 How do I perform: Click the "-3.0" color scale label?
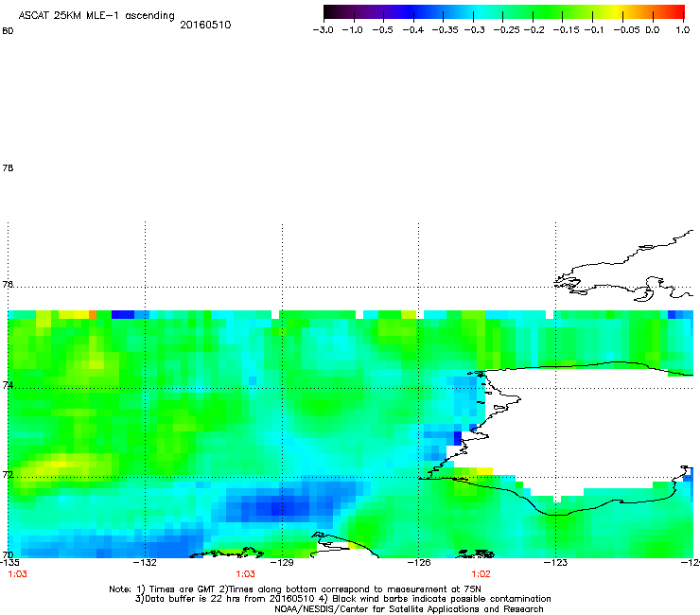[323, 30]
